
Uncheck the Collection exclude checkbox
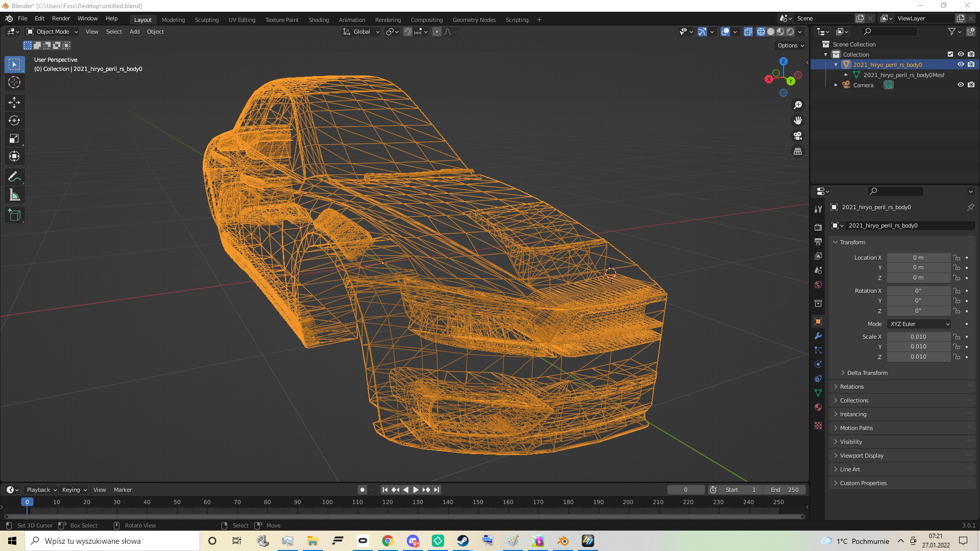coord(950,54)
